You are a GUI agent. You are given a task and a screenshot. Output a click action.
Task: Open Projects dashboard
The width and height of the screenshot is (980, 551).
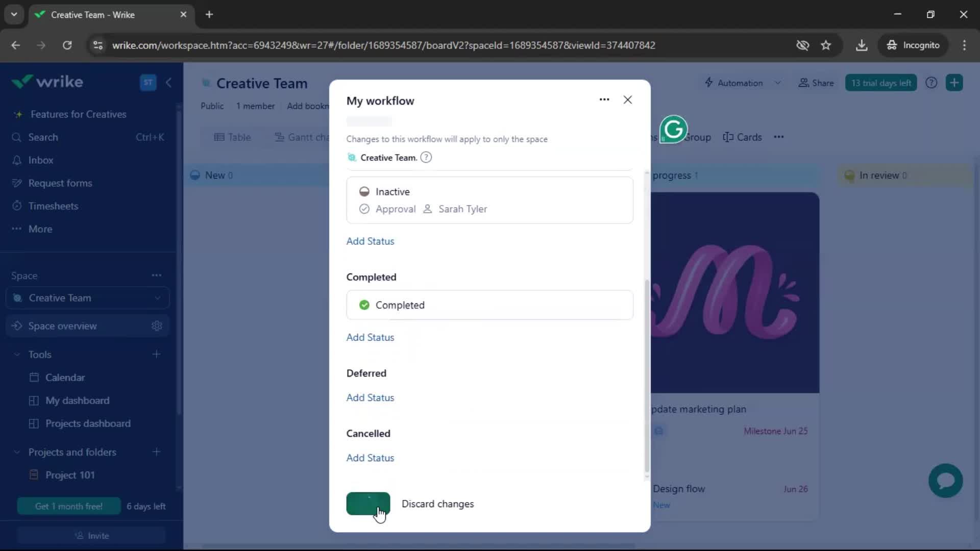(x=88, y=423)
